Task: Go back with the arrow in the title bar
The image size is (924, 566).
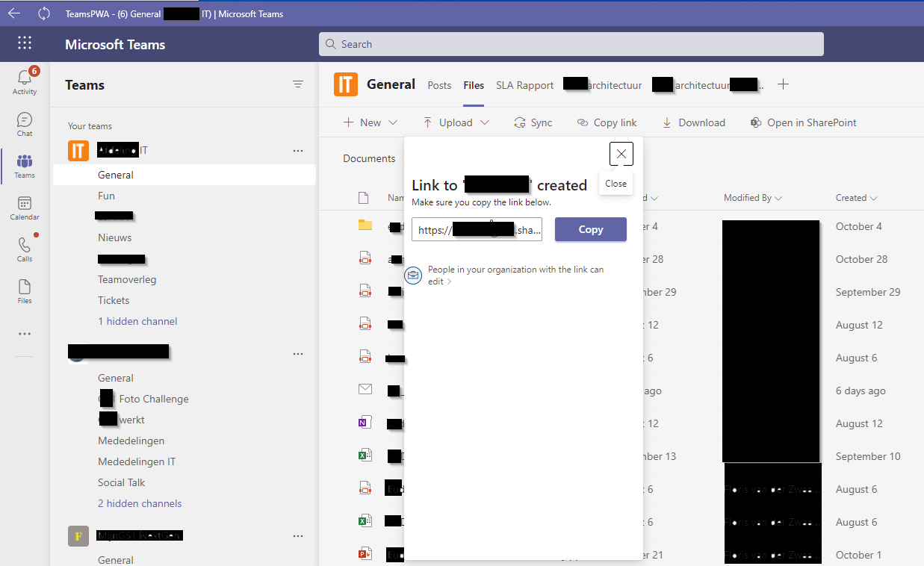Action: (14, 13)
